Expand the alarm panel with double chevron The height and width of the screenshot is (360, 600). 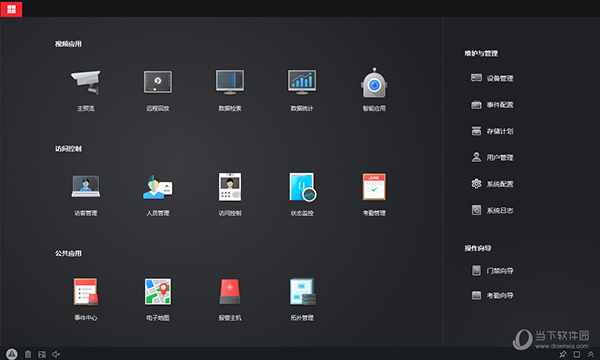pyautogui.click(x=591, y=354)
